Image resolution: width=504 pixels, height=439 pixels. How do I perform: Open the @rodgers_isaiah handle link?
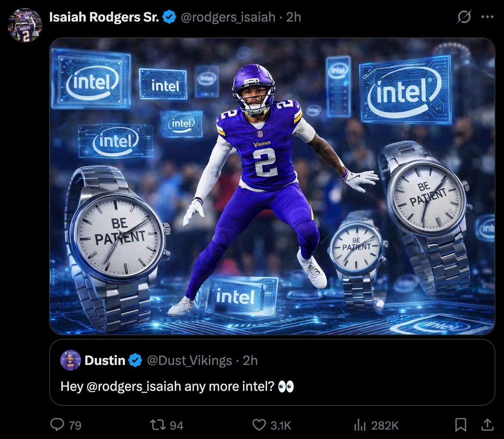pyautogui.click(x=228, y=17)
